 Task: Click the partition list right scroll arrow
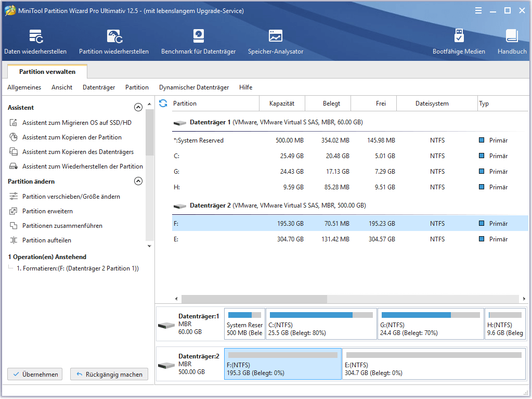tap(524, 299)
